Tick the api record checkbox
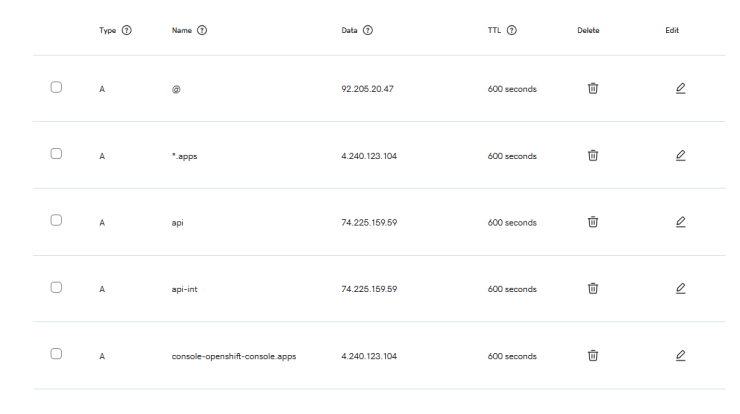 (x=56, y=220)
